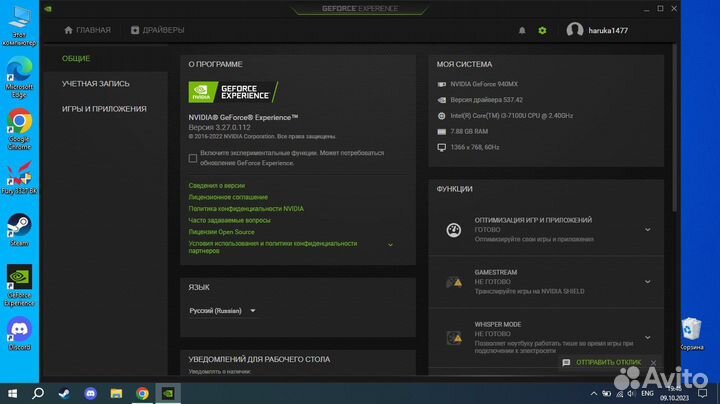Open the Русский (Russian) language dropdown

click(x=223, y=311)
